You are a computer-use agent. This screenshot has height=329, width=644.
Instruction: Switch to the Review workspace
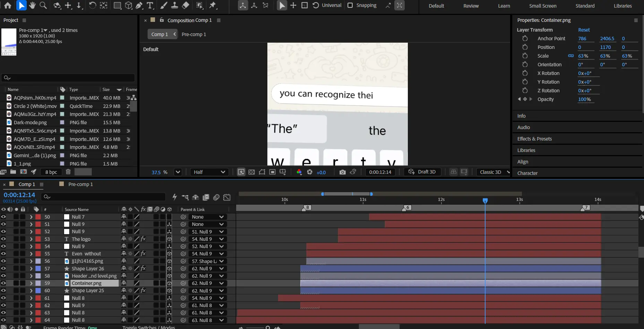click(x=471, y=6)
